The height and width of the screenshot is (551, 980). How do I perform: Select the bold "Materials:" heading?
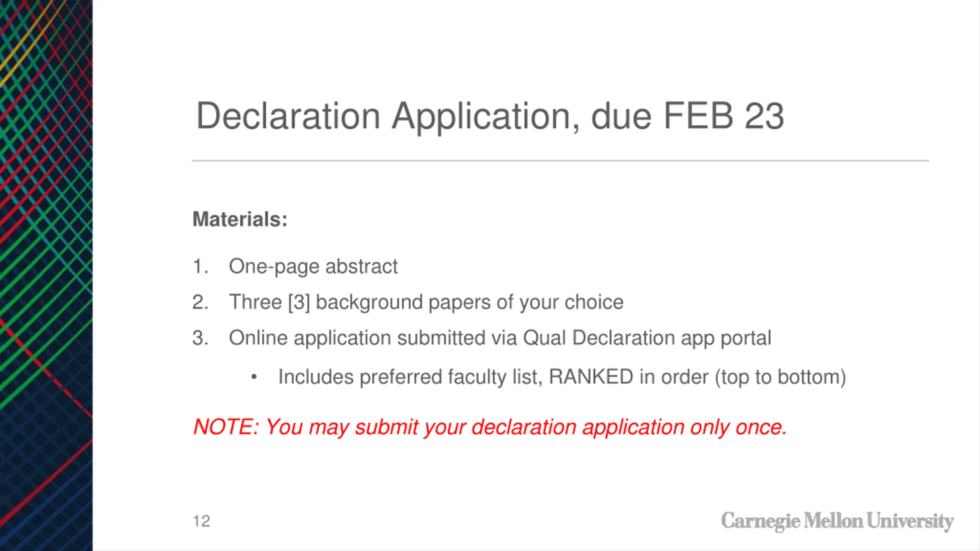click(x=240, y=219)
